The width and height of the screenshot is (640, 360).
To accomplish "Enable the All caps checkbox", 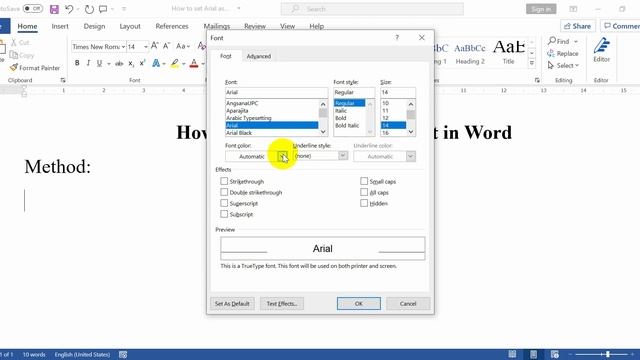I will point(364,192).
